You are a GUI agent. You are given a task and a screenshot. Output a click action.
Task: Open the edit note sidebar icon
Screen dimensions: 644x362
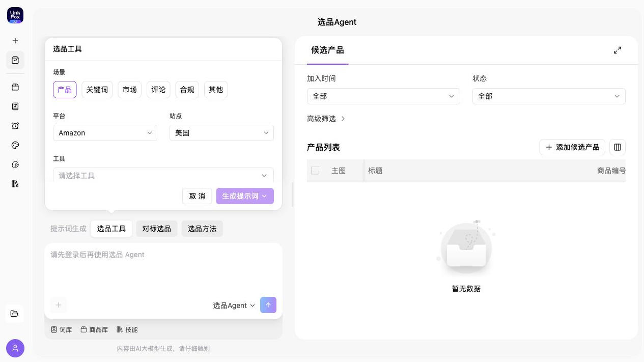click(15, 164)
